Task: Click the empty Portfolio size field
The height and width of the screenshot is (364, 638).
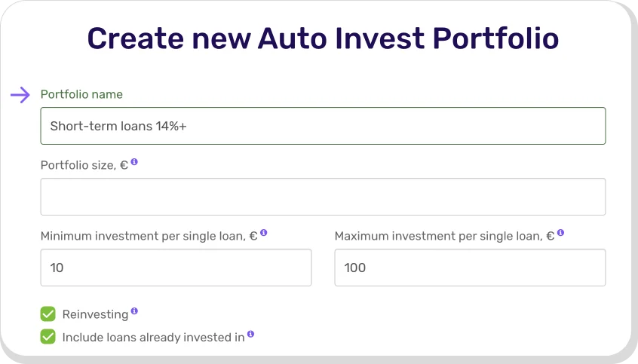Action: tap(323, 197)
